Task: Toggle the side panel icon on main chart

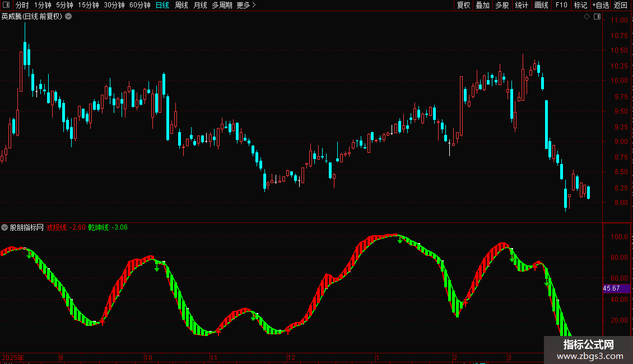Action: (x=597, y=17)
